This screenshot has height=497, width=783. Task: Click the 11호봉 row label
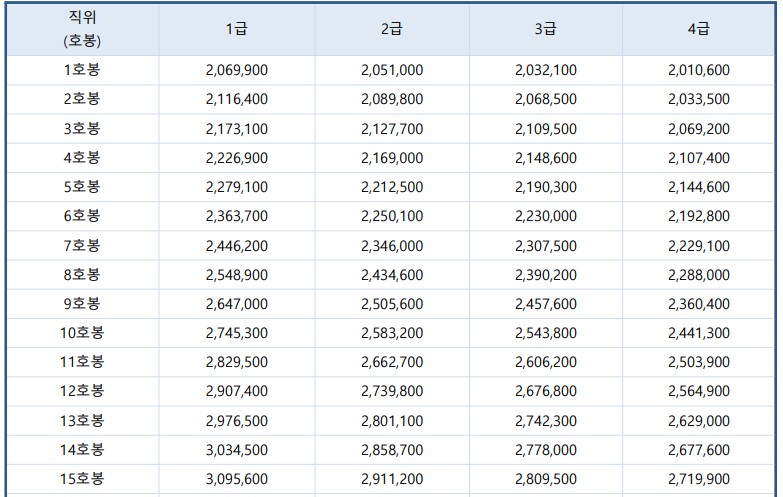coord(82,362)
